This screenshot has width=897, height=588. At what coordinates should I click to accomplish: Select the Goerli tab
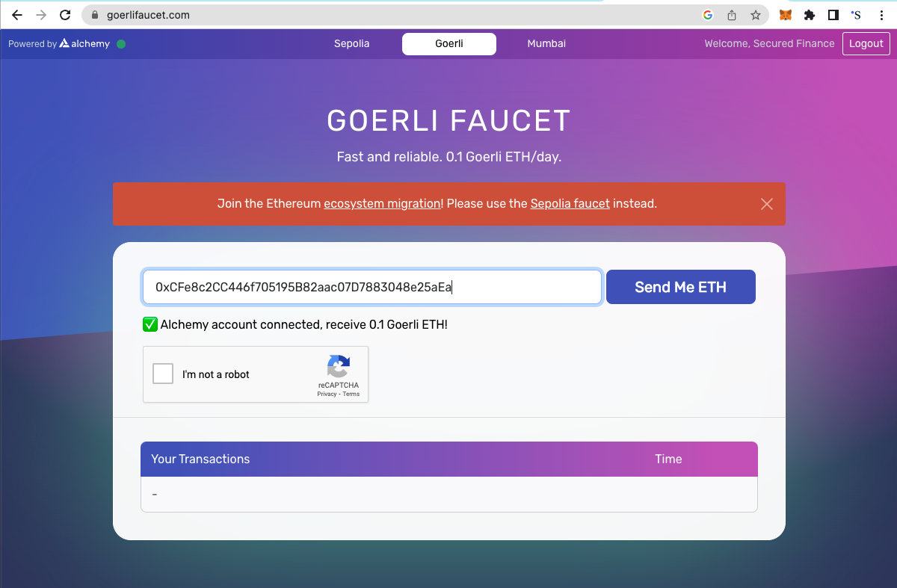pyautogui.click(x=449, y=44)
